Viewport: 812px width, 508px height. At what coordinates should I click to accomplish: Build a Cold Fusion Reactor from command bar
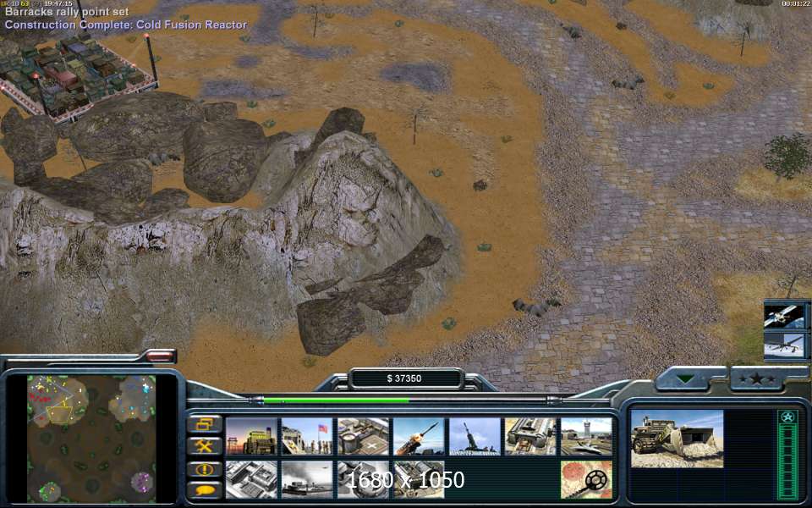click(251, 437)
